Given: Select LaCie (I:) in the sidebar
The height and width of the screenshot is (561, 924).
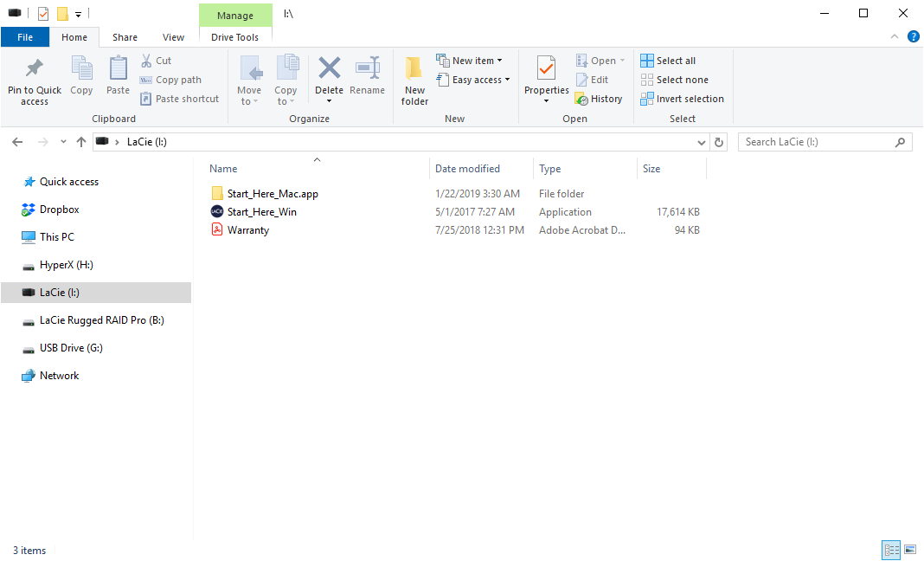Looking at the screenshot, I should tap(96, 293).
